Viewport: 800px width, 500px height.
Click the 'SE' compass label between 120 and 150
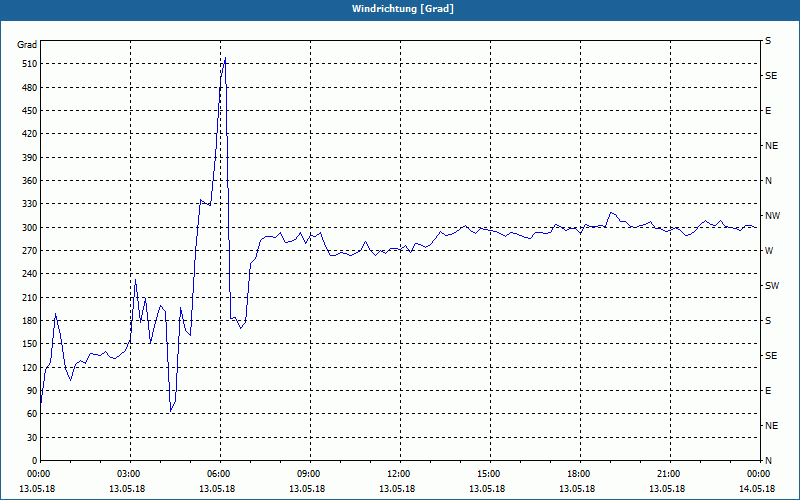click(771, 356)
